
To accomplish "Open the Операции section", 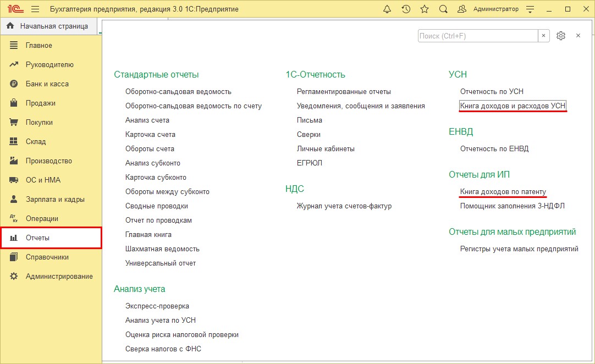I will pyautogui.click(x=51, y=219).
